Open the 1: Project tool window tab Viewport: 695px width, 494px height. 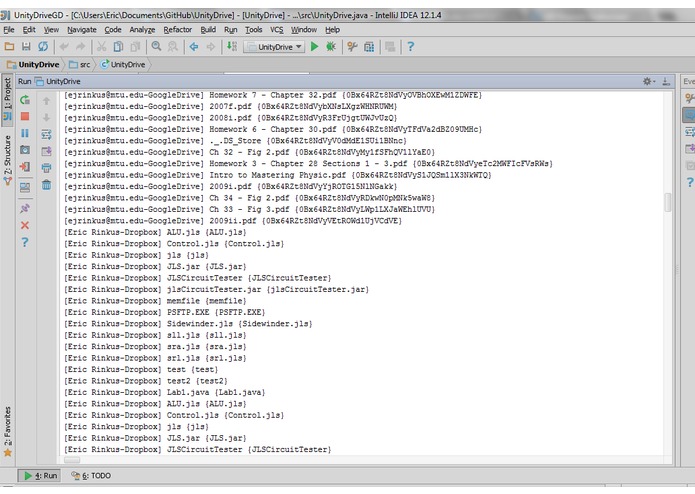click(x=8, y=100)
